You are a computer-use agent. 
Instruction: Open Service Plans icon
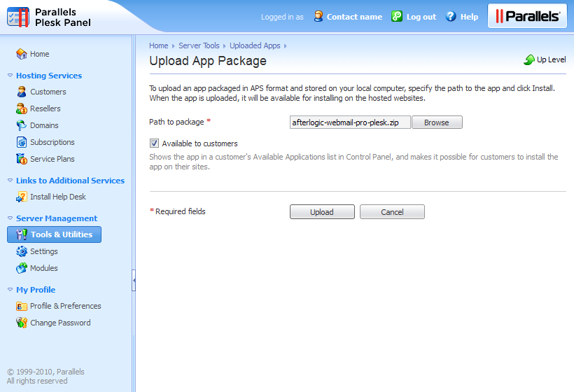[22, 159]
